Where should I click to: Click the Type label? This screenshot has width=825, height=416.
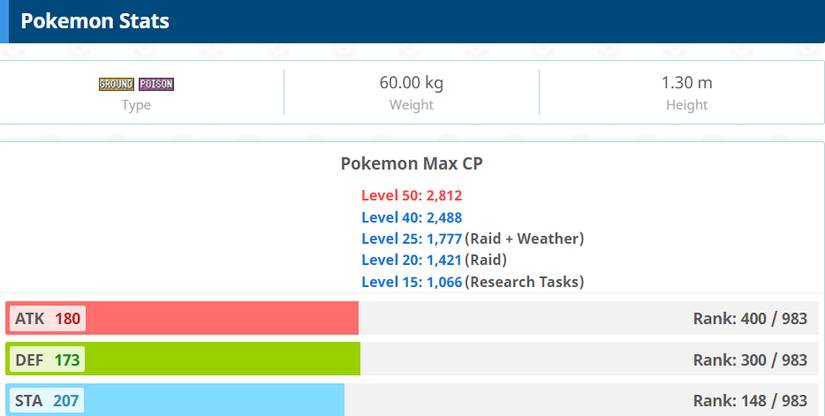pyautogui.click(x=136, y=105)
